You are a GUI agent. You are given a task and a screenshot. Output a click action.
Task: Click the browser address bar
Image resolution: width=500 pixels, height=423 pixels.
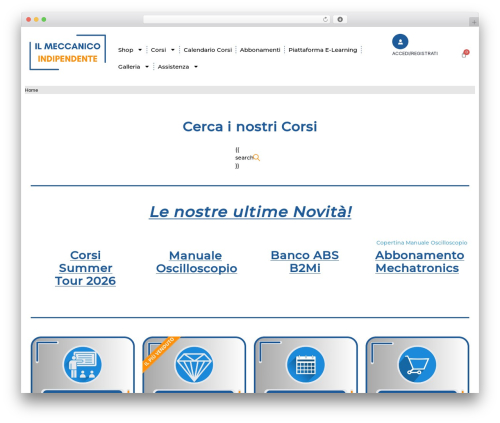[237, 20]
